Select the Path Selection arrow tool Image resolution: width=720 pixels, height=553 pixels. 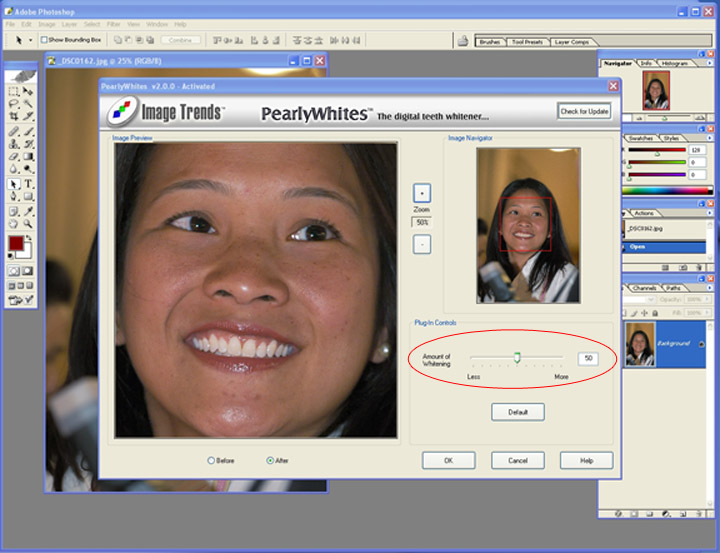(14, 184)
